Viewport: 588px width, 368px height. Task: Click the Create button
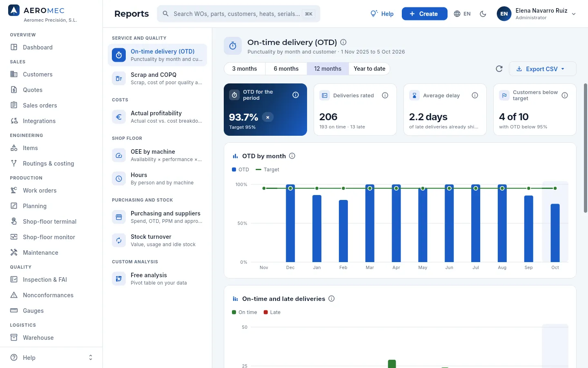point(424,14)
